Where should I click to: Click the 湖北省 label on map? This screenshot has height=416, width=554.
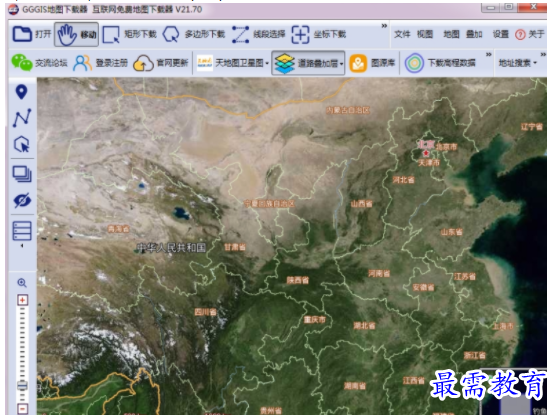point(364,326)
